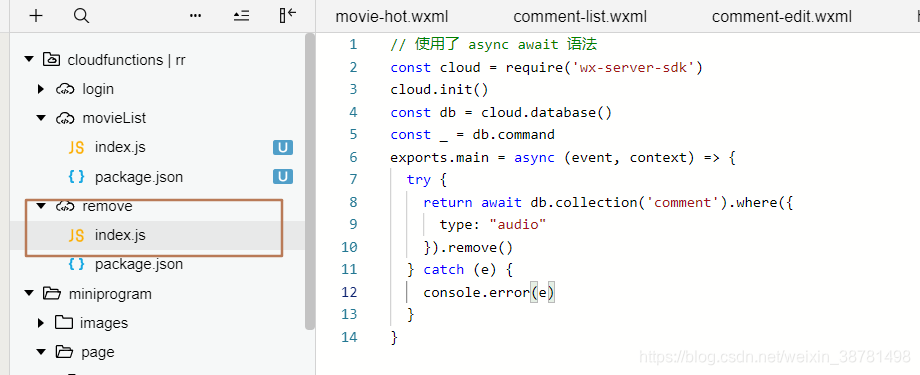Select the page folder label
This screenshot has width=920, height=375.
pos(98,353)
